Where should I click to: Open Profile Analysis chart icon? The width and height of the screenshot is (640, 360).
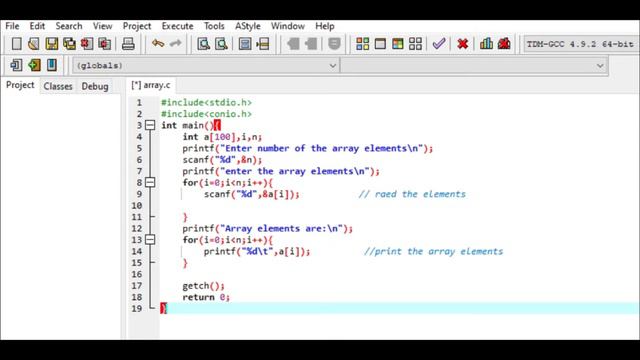486,43
